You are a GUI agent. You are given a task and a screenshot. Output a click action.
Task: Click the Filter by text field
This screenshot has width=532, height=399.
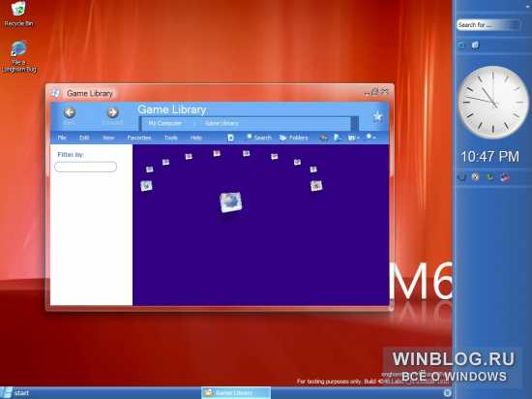tap(85, 167)
